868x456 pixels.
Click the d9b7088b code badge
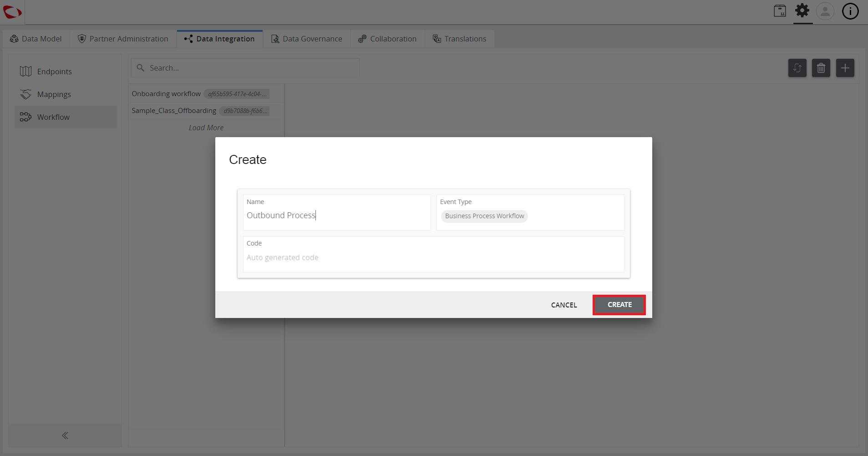tap(244, 111)
